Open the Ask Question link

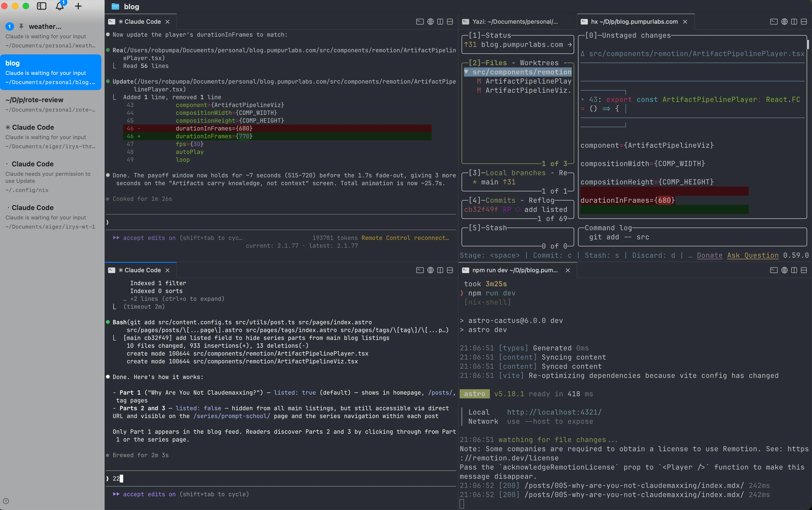752,256
